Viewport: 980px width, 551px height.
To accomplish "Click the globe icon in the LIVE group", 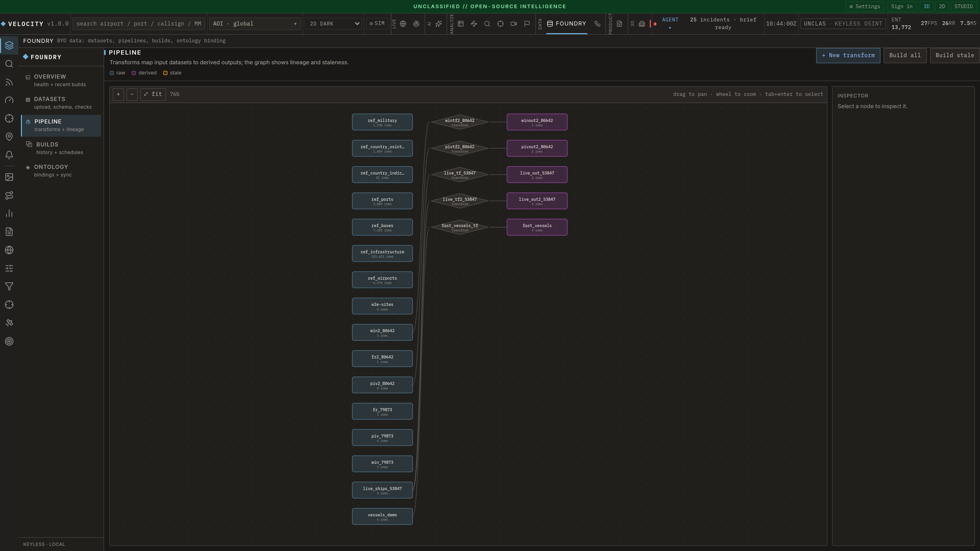I will [403, 23].
